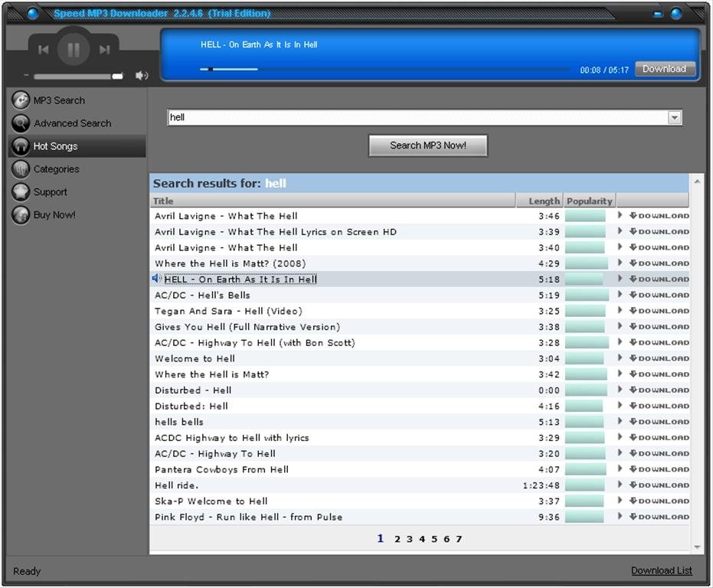Viewport: 713px width, 588px height.
Task: Focus the search text field containing hell
Action: click(x=417, y=117)
